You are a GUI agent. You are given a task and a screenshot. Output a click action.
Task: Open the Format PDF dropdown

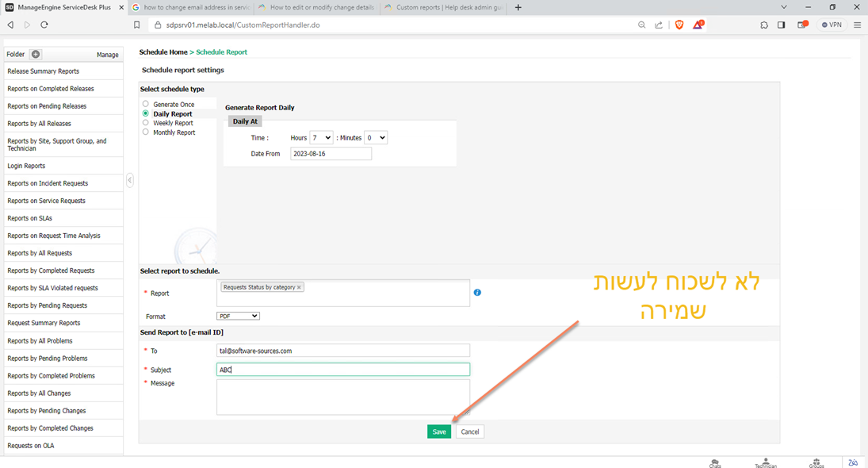click(238, 316)
